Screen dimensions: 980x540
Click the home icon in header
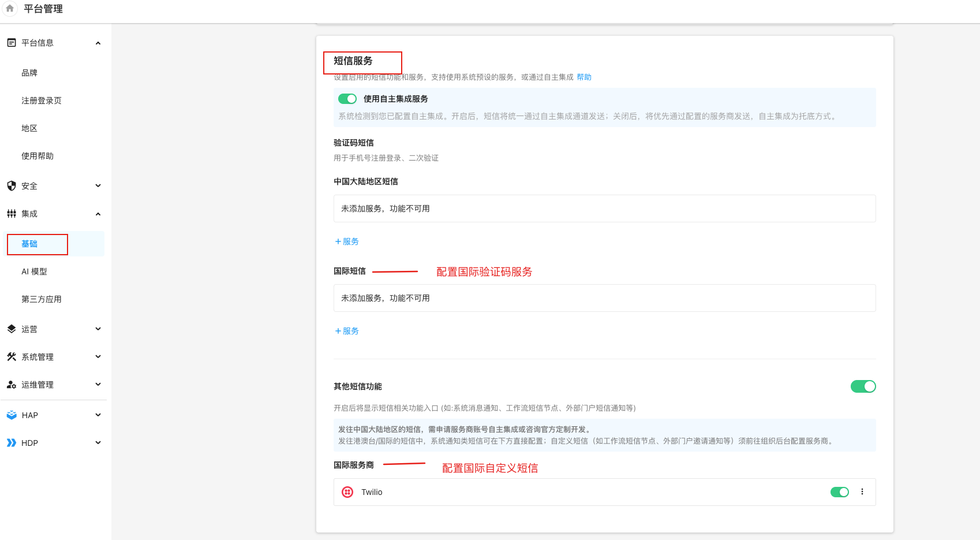[10, 9]
